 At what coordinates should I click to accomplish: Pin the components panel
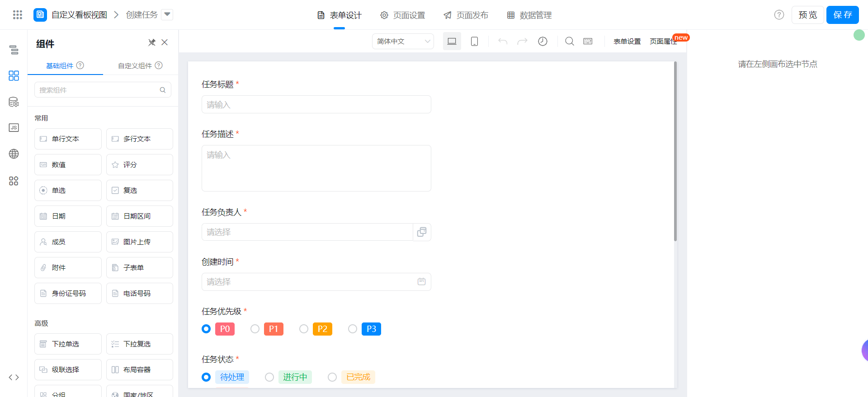[152, 42]
